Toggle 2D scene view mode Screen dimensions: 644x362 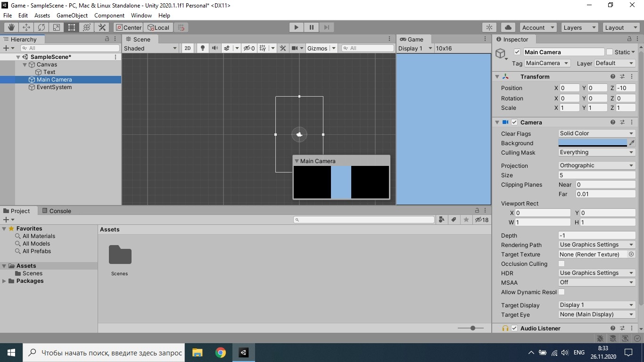coord(188,48)
